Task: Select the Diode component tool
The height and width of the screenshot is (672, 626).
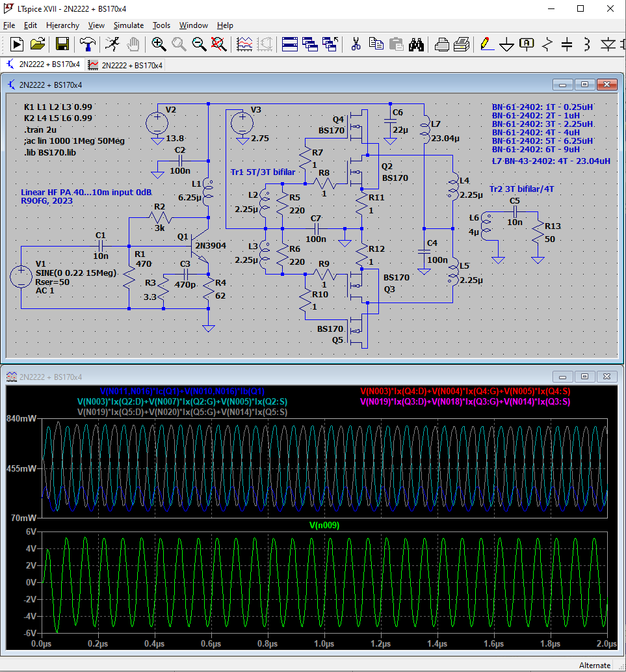Action: 608,44
